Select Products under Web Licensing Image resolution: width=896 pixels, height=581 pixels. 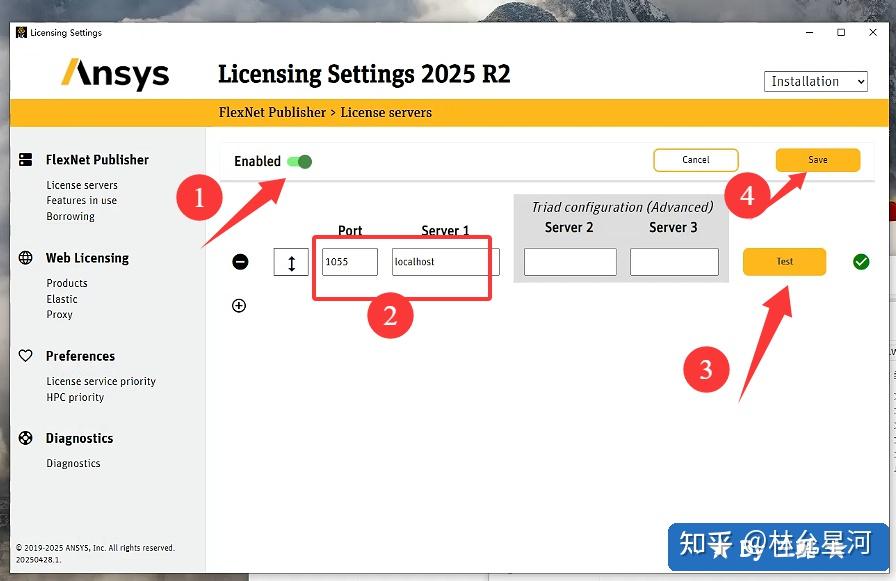tap(66, 282)
